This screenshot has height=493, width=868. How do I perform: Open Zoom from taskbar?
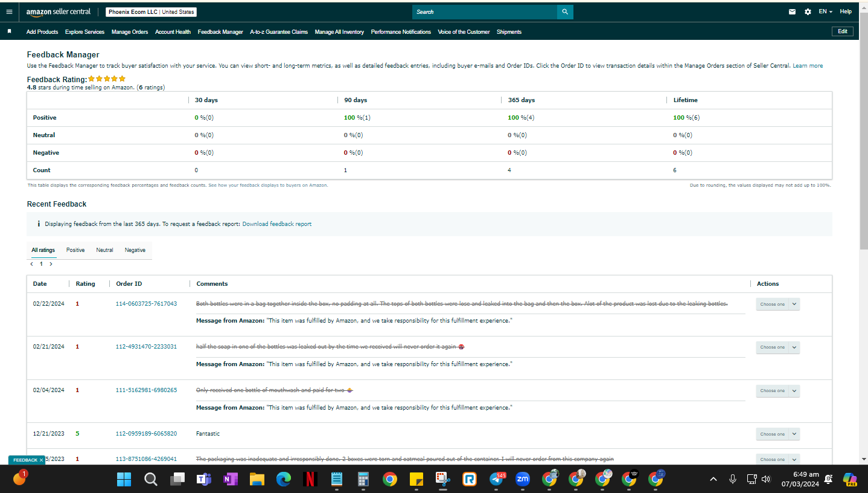(523, 480)
